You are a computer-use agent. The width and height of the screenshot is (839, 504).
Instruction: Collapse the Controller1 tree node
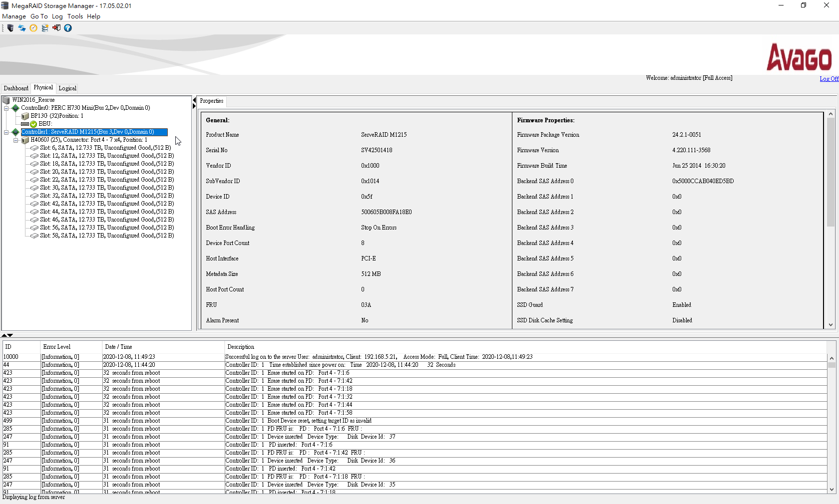tap(6, 132)
